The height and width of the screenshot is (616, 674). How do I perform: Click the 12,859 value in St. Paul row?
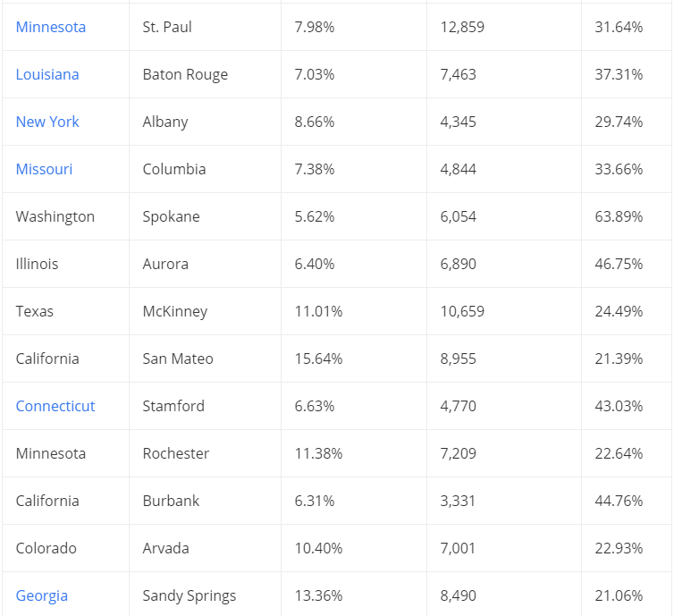coord(462,27)
